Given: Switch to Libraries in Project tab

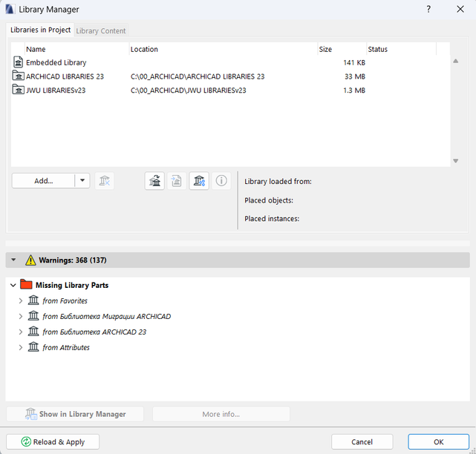Looking at the screenshot, I should point(40,30).
